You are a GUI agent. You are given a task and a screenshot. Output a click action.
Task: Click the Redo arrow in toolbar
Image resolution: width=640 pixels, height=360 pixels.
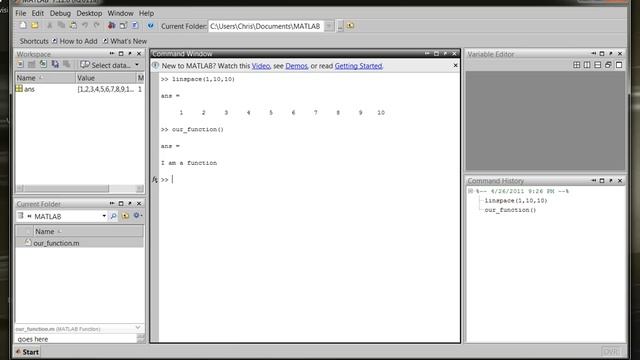click(97, 26)
